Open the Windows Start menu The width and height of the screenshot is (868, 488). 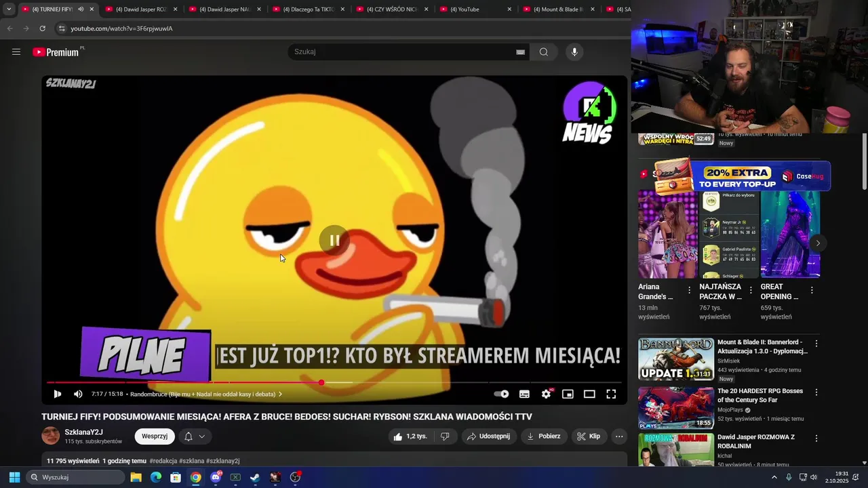[14, 477]
